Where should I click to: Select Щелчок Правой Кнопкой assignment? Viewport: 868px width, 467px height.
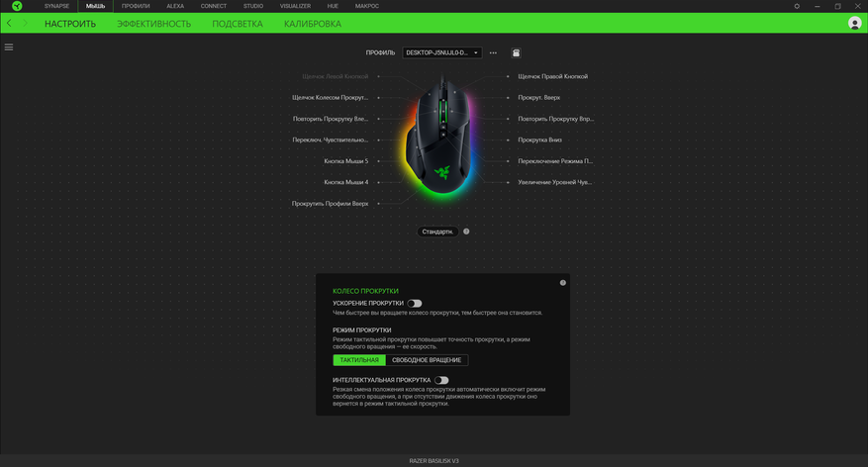(x=553, y=76)
